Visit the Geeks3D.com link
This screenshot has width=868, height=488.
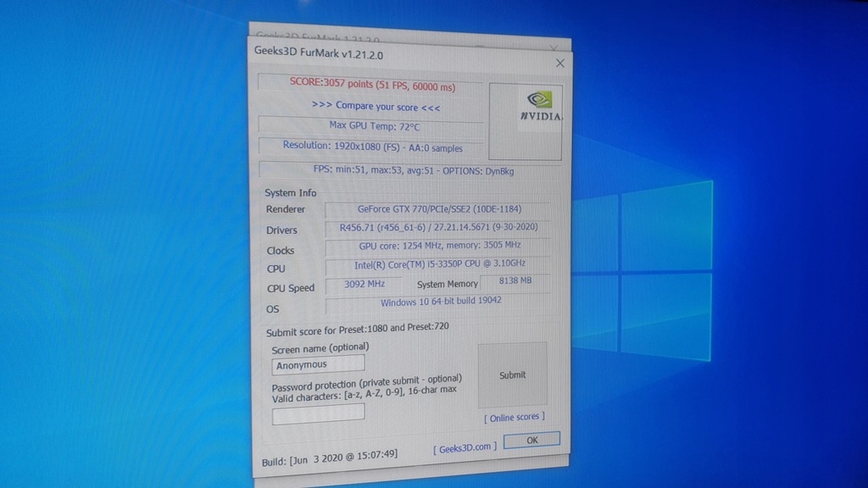[465, 447]
